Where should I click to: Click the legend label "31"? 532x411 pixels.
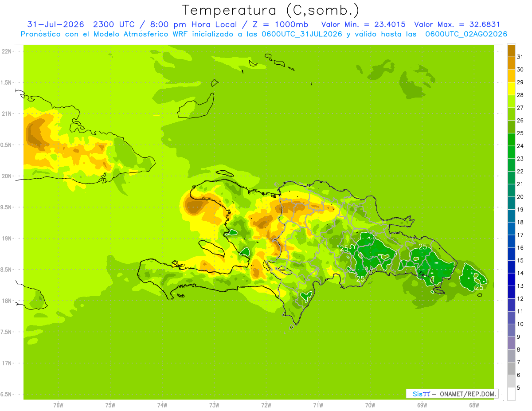tap(520, 57)
